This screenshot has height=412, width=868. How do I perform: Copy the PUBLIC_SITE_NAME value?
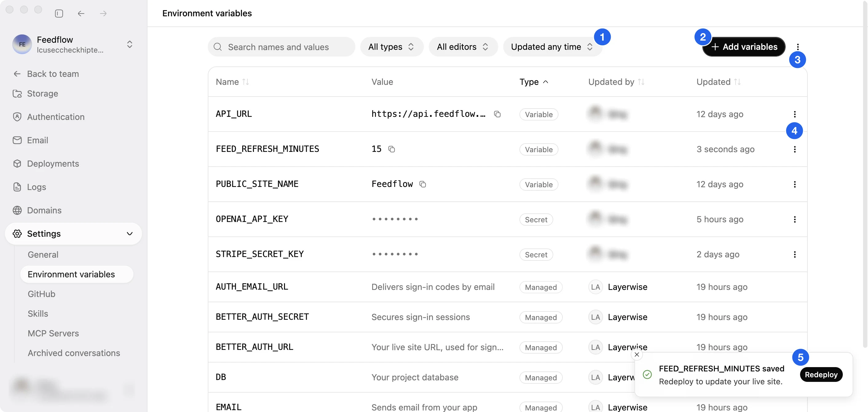[x=423, y=184]
